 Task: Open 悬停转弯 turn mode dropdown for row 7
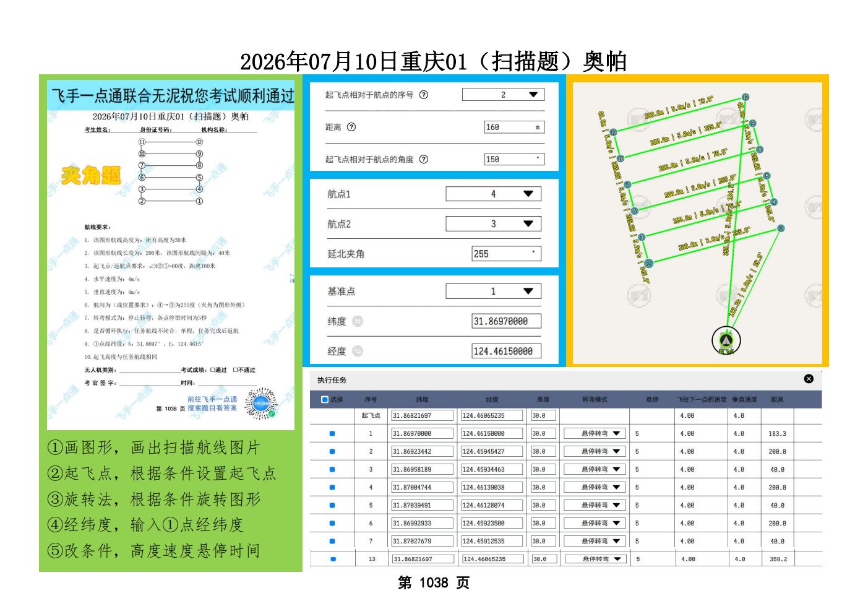(595, 542)
